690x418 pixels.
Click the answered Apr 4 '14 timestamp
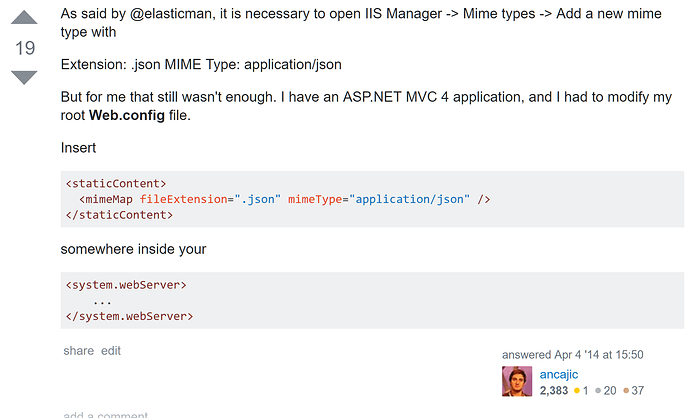point(572,354)
